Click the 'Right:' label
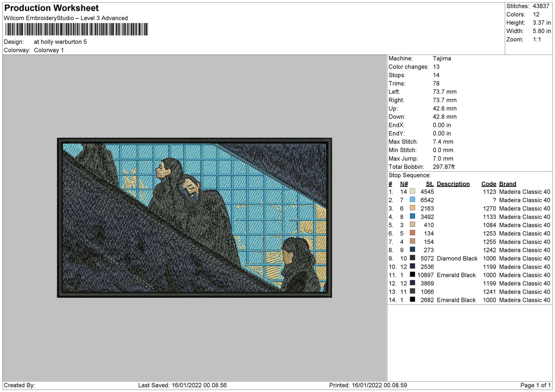This screenshot has height=392, width=555. tap(396, 100)
